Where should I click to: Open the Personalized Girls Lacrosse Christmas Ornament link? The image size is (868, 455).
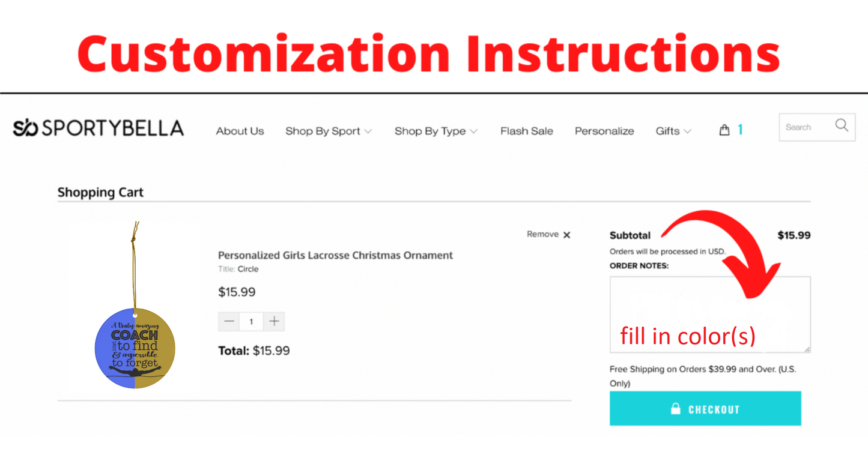pos(335,255)
